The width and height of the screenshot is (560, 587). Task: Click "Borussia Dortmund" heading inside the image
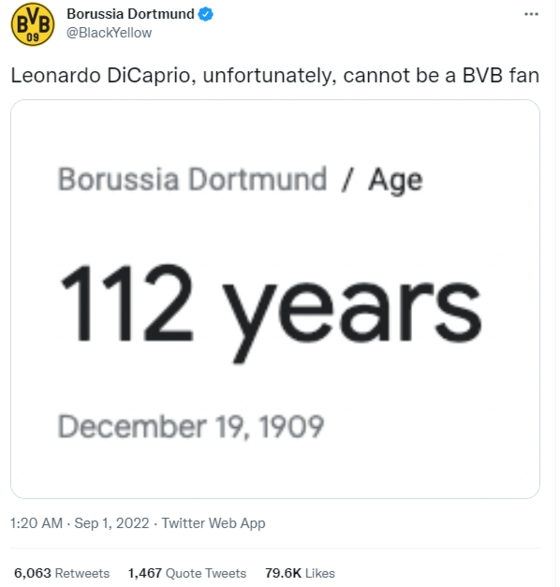pos(192,179)
